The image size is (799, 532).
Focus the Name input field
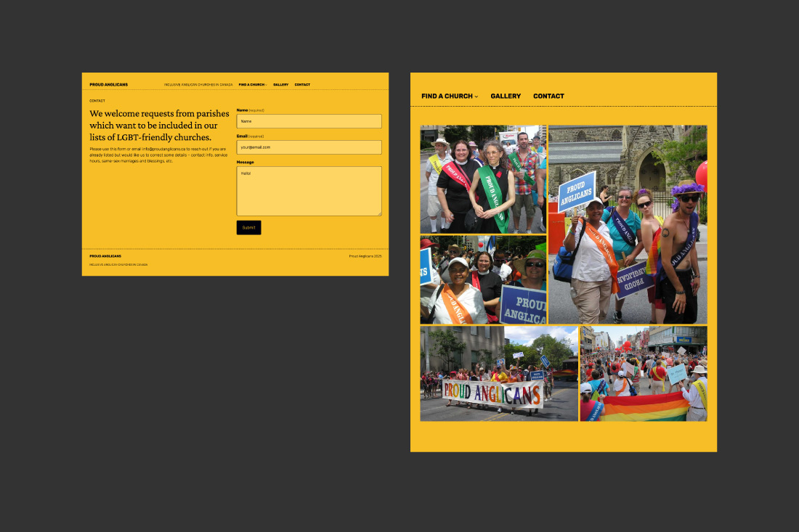[309, 121]
